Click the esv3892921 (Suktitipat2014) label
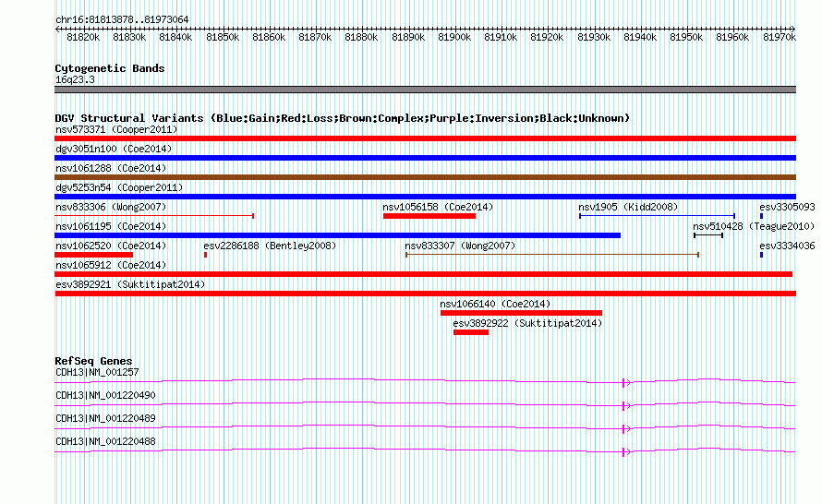822x504 pixels. 130,284
